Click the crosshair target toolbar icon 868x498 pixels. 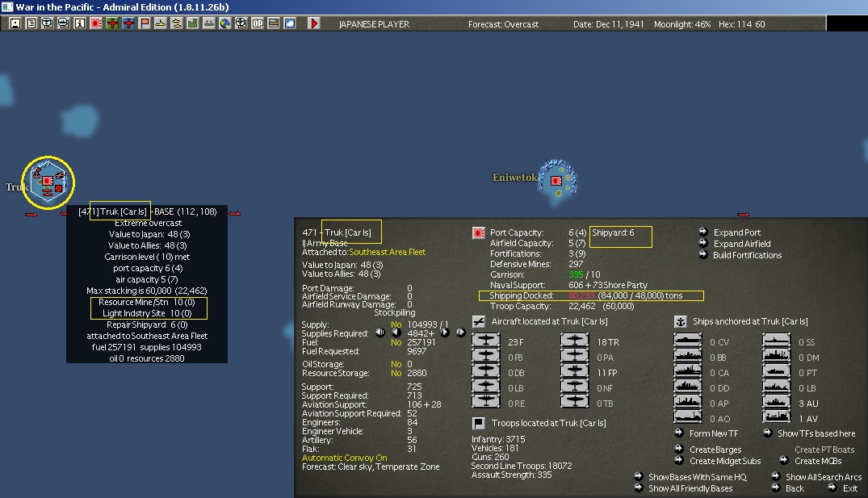[x=241, y=23]
